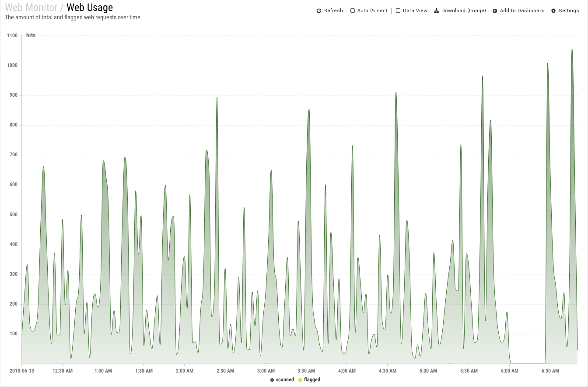Click the 2:30 AM axis label
Image resolution: width=588 pixels, height=387 pixels.
225,371
